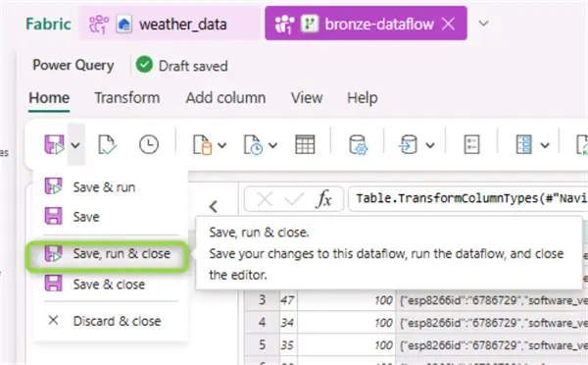The height and width of the screenshot is (365, 588).
Task: Click the 100 cell in row 4
Action: (x=347, y=323)
